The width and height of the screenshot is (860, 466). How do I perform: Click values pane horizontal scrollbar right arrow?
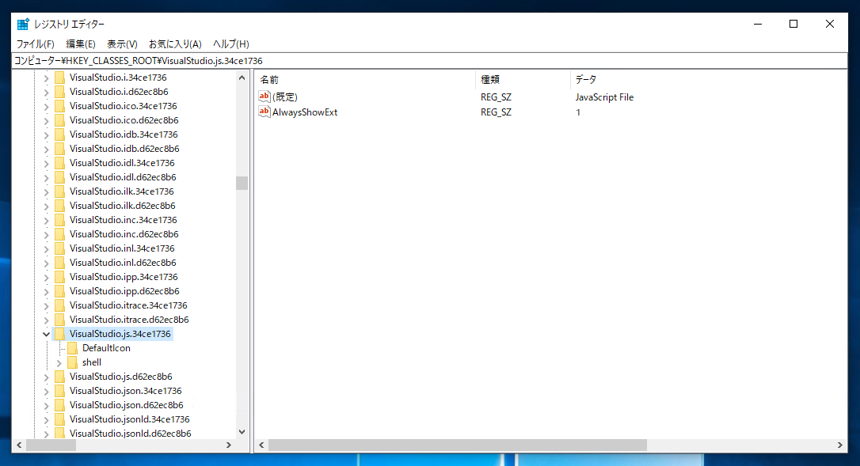840,445
